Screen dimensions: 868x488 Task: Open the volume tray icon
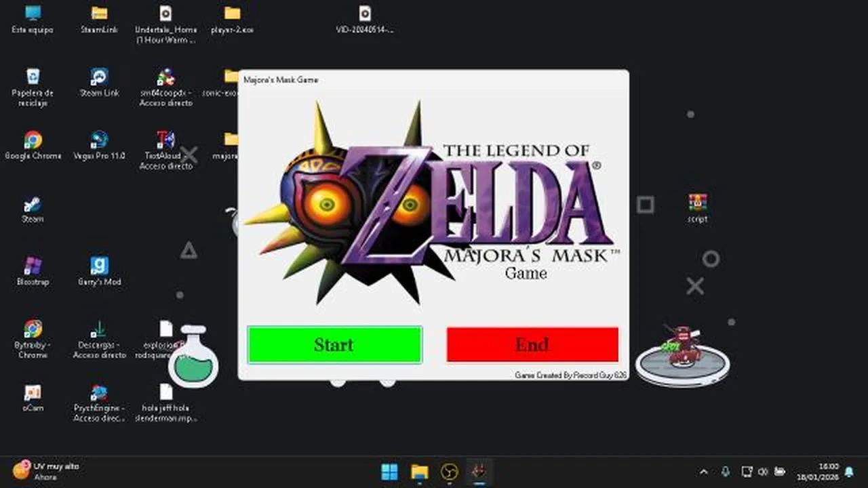pos(763,472)
